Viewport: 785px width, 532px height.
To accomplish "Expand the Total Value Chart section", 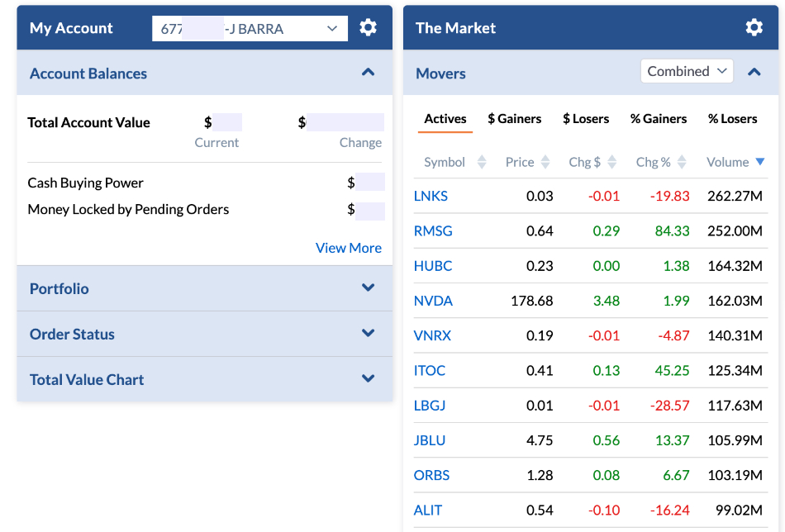I will click(369, 379).
